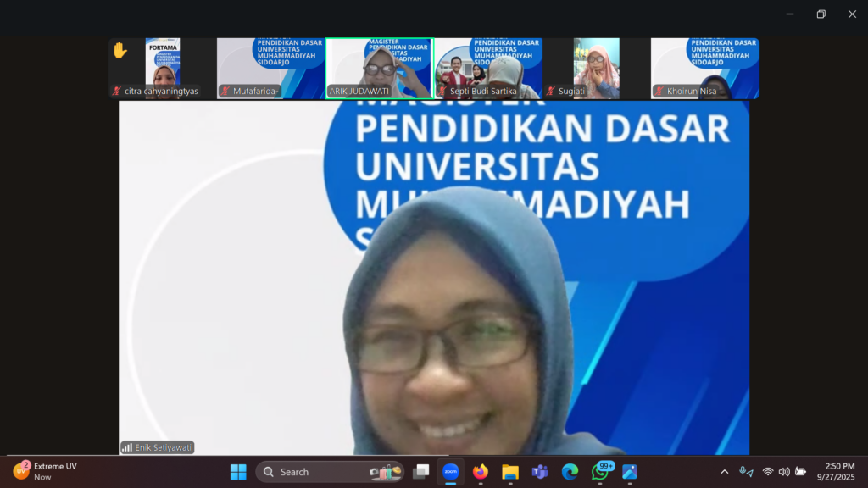This screenshot has height=488, width=868.
Task: Click the microphone location tray icon
Action: [x=746, y=472]
